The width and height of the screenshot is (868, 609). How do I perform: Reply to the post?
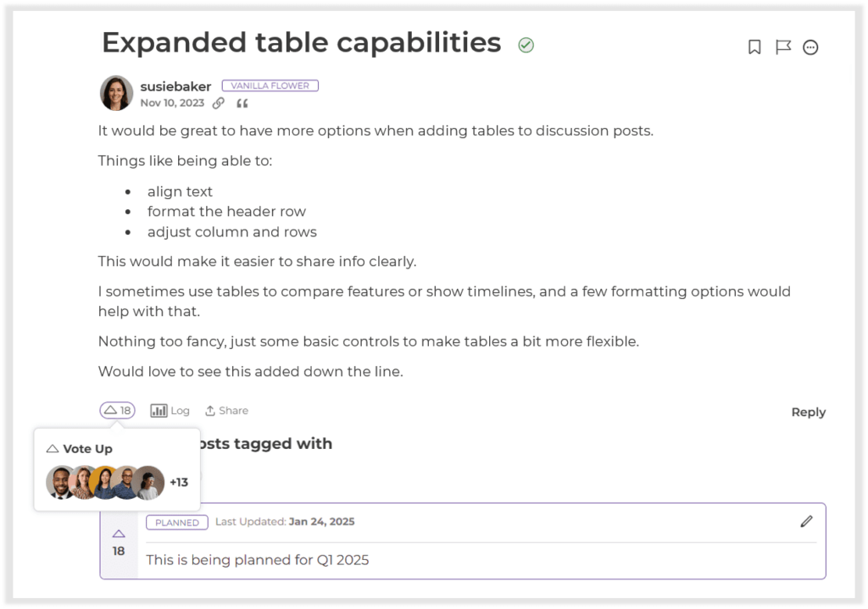coord(808,412)
